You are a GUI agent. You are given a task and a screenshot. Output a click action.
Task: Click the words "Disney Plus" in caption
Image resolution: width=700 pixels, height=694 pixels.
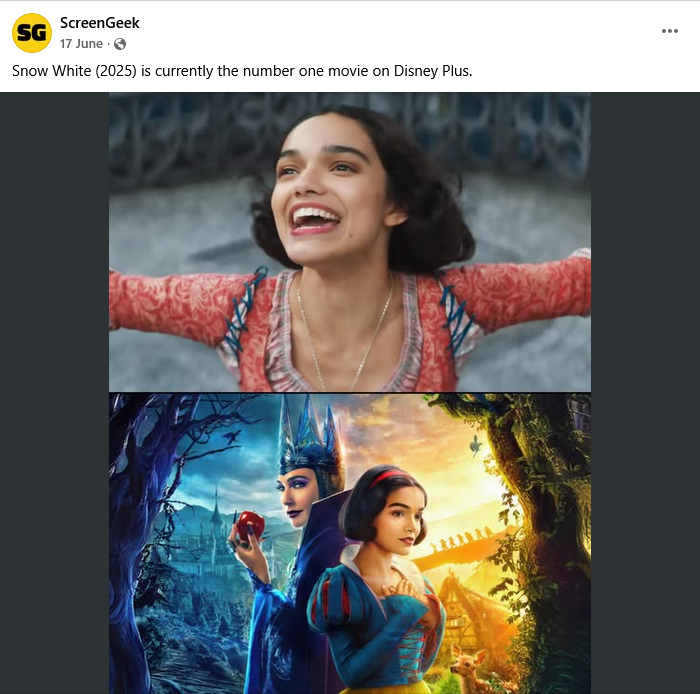[433, 71]
